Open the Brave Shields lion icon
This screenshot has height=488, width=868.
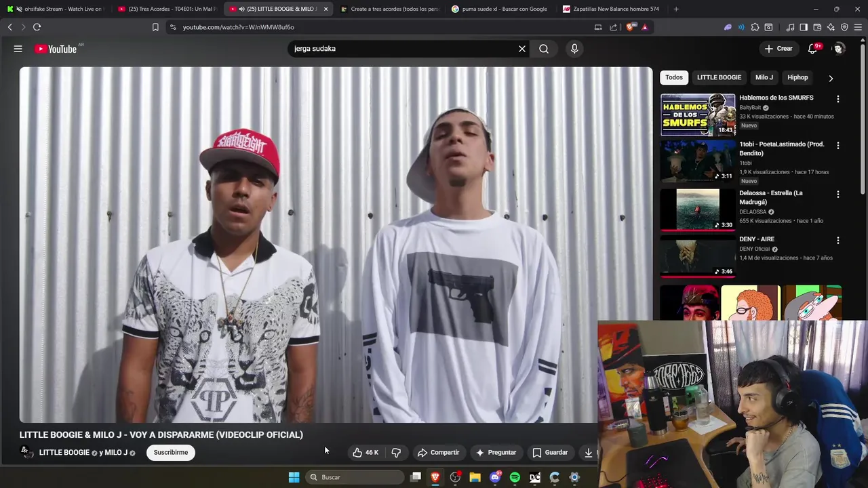(x=631, y=27)
